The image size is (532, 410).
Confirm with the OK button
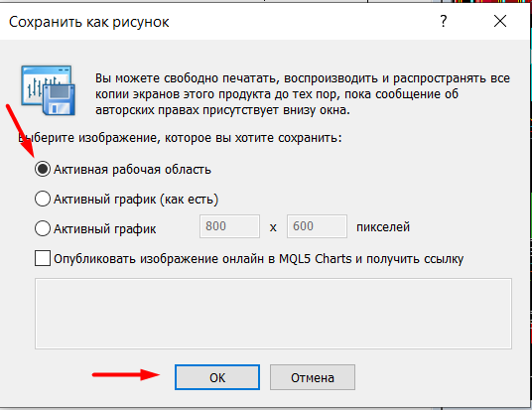(x=217, y=377)
